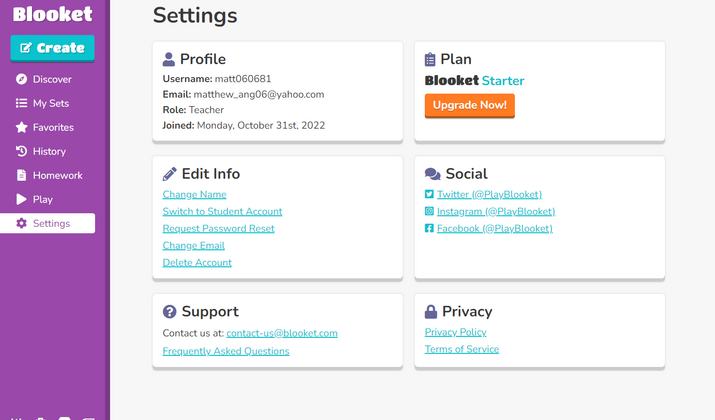Screen dimensions: 715x420
Task: Click Switch to Student Account link
Action: (x=223, y=212)
